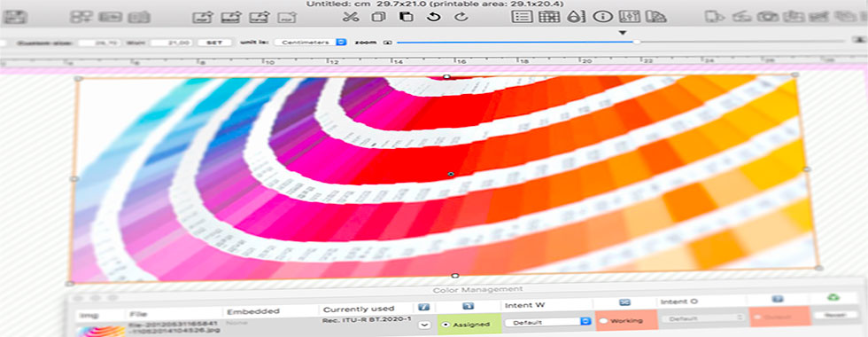
Task: Open the sliders adjustments icon
Action: (630, 17)
